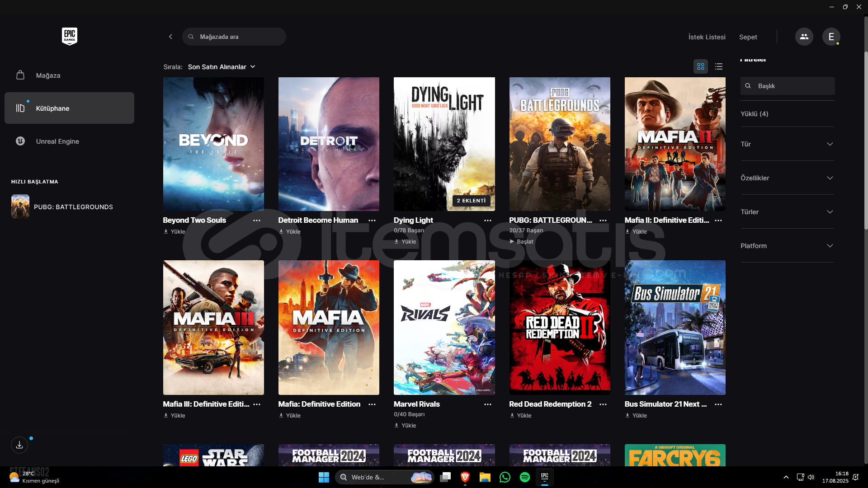Open the Sırala sort dropdown
868x488 pixels.
point(222,67)
